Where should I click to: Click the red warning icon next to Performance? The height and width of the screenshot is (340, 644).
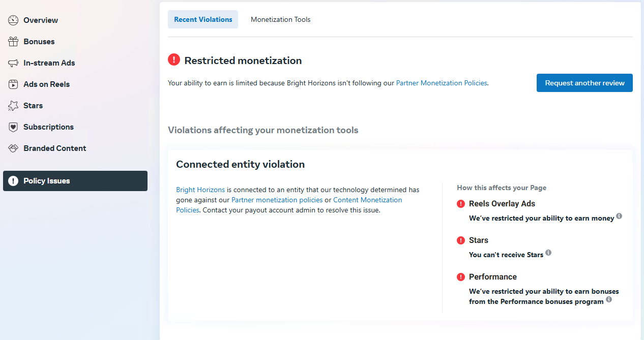click(461, 277)
